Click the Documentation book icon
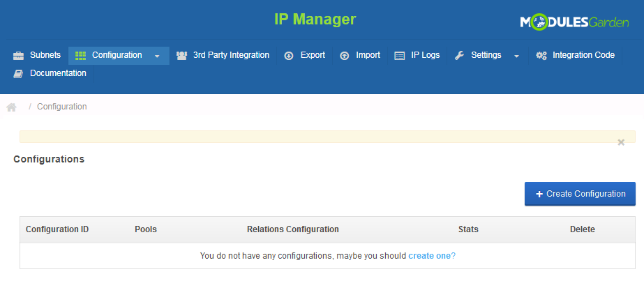Image resolution: width=644 pixels, height=281 pixels. point(18,74)
